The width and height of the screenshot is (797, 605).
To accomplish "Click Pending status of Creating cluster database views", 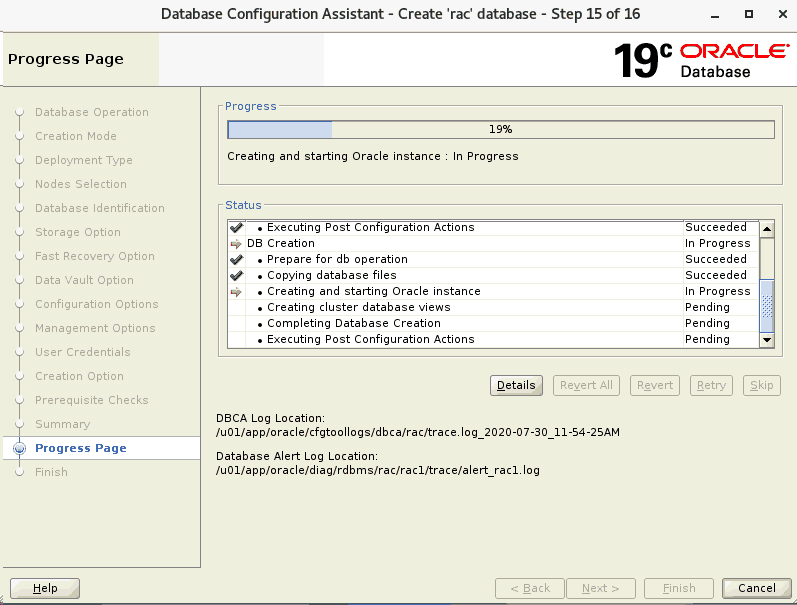I will click(707, 307).
